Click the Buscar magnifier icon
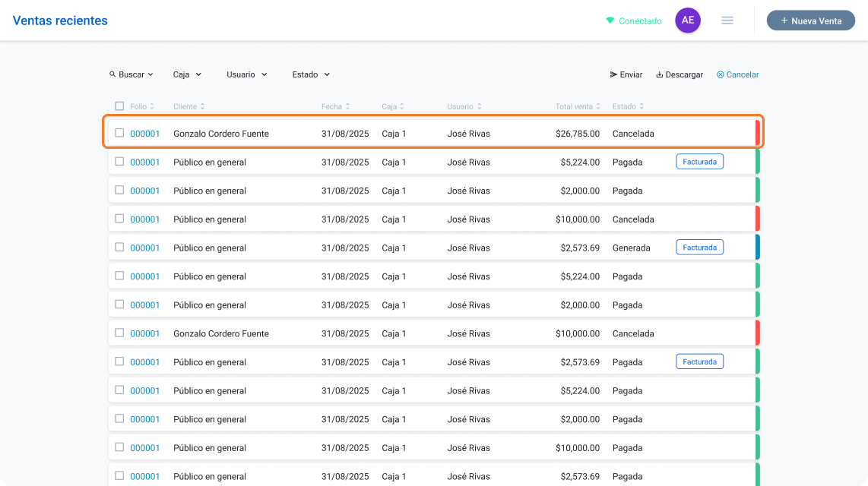Screen dimensions: 868x486 [x=112, y=74]
